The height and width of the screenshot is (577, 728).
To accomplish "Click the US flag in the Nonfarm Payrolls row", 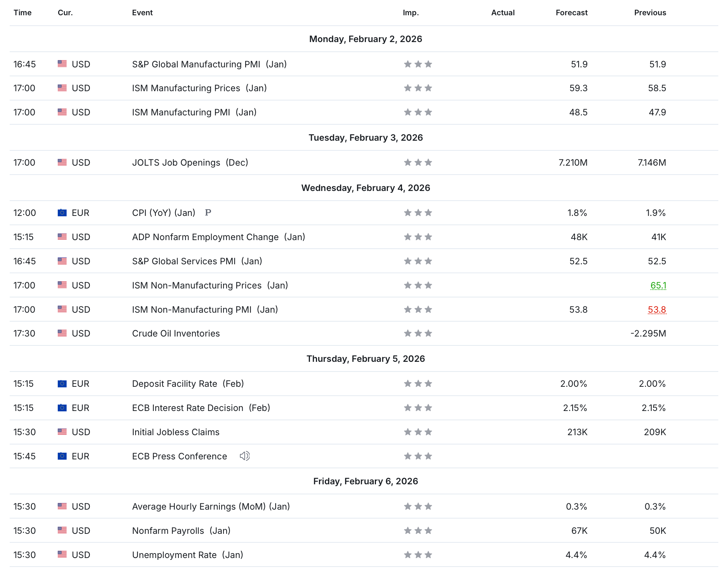I will point(62,530).
